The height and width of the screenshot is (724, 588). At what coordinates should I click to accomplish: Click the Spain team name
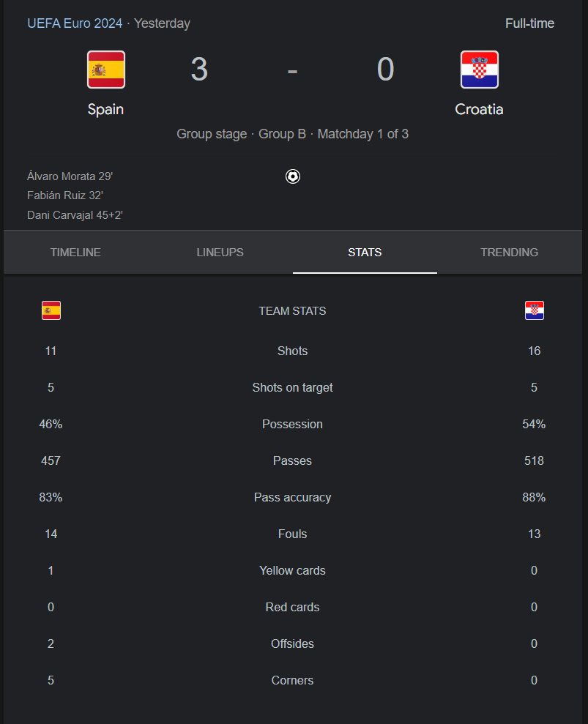tap(105, 109)
